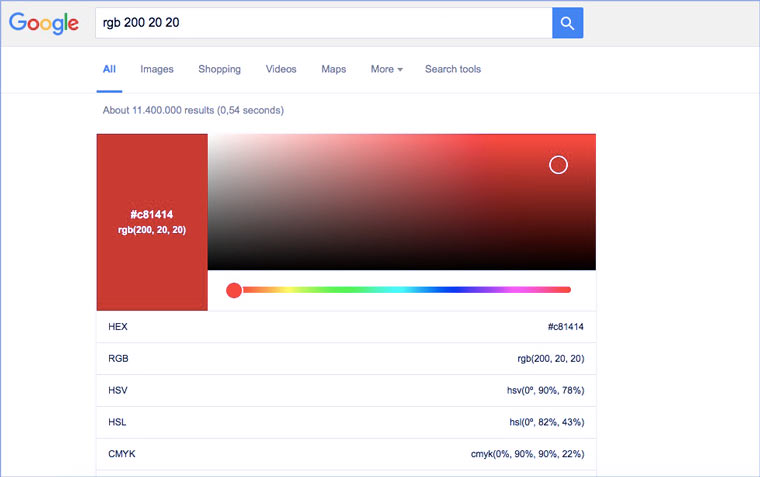Image resolution: width=760 pixels, height=477 pixels.
Task: Open the Maps tab
Action: click(333, 69)
